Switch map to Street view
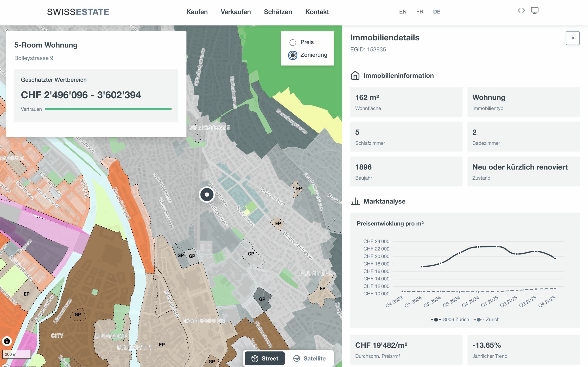 tap(265, 358)
